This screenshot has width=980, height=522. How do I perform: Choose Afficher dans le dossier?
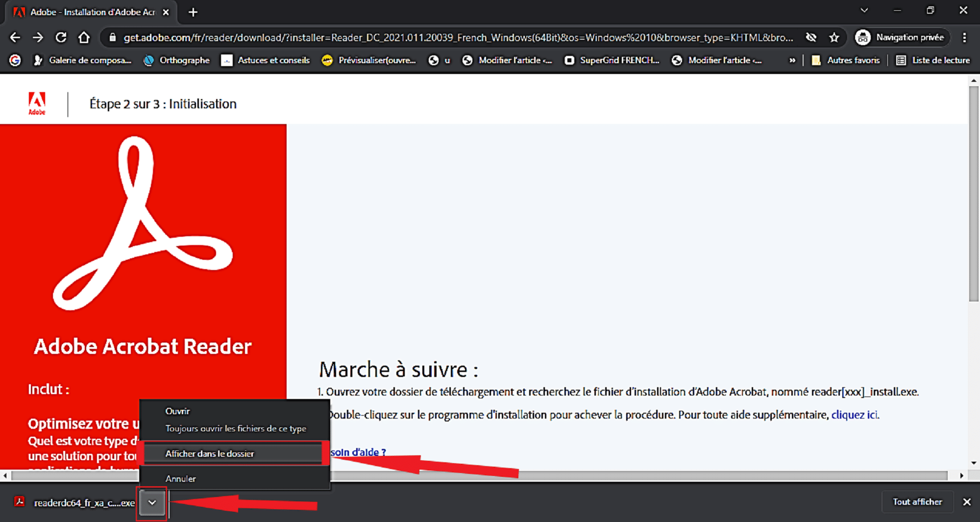pyautogui.click(x=234, y=453)
